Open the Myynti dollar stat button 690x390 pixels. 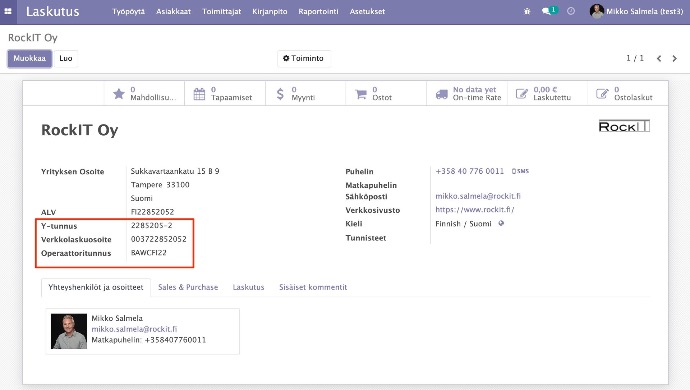305,93
